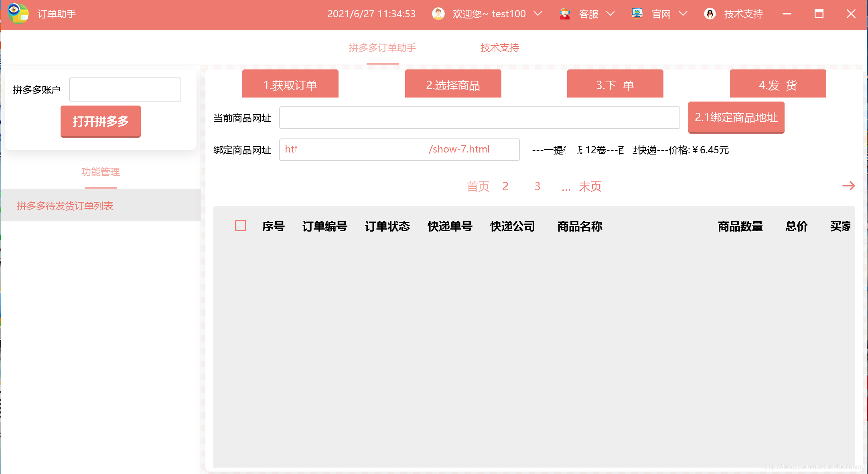The width and height of the screenshot is (868, 474).
Task: Check the select-all orders checkbox
Action: click(x=241, y=226)
